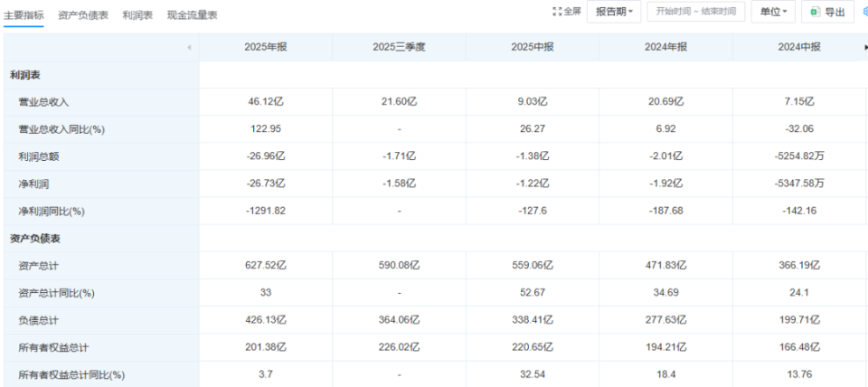This screenshot has width=868, height=387.
Task: Click the 364.06亿 total liabilities cell
Action: click(x=399, y=321)
